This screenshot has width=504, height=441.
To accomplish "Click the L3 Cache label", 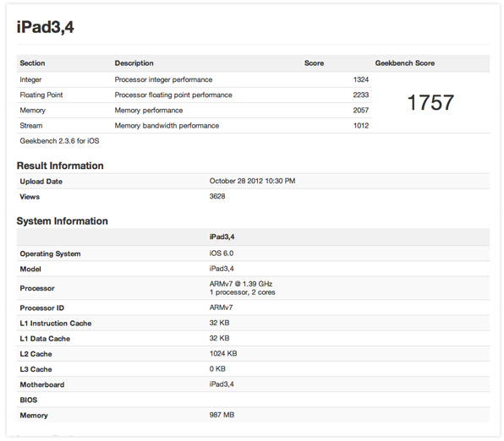I will [x=36, y=369].
